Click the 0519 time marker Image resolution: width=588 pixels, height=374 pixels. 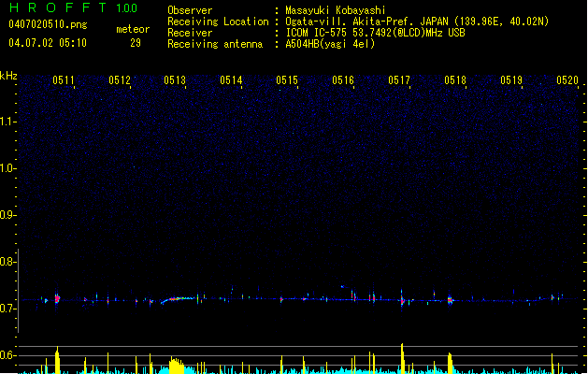click(x=511, y=80)
